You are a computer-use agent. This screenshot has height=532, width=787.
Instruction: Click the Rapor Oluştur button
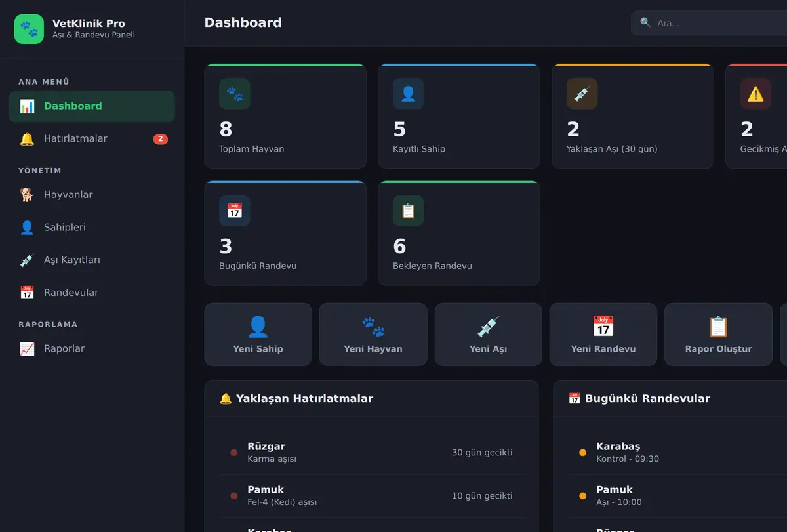pos(719,335)
